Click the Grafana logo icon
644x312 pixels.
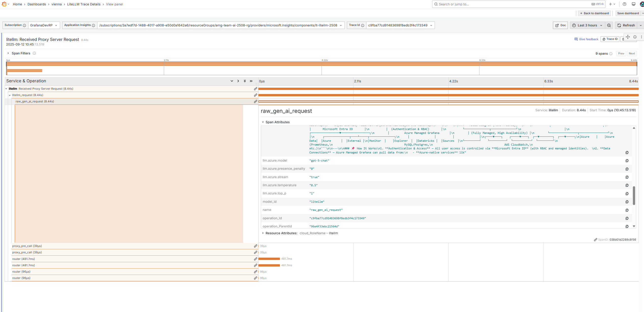pyautogui.click(x=4, y=4)
